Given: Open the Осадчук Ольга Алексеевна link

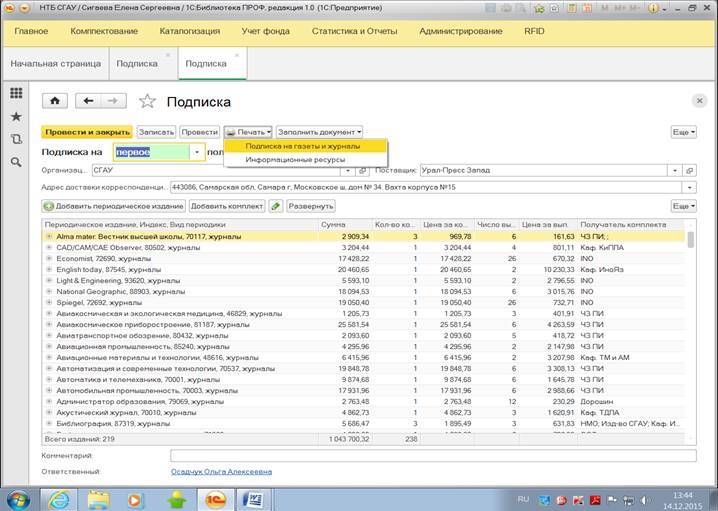Looking at the screenshot, I should tap(221, 472).
